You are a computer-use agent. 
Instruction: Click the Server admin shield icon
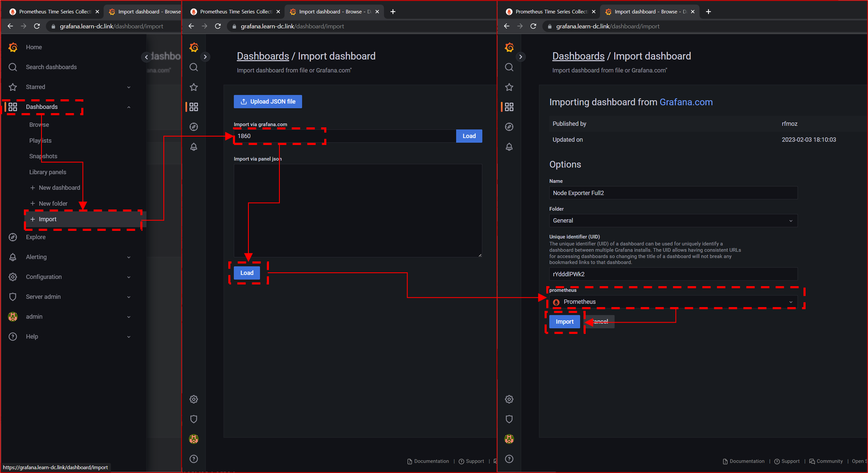pos(13,297)
